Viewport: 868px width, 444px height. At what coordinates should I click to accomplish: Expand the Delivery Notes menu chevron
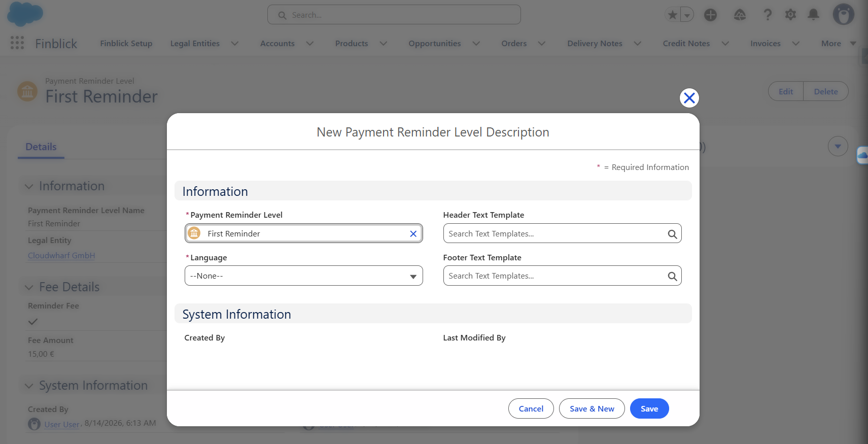637,44
